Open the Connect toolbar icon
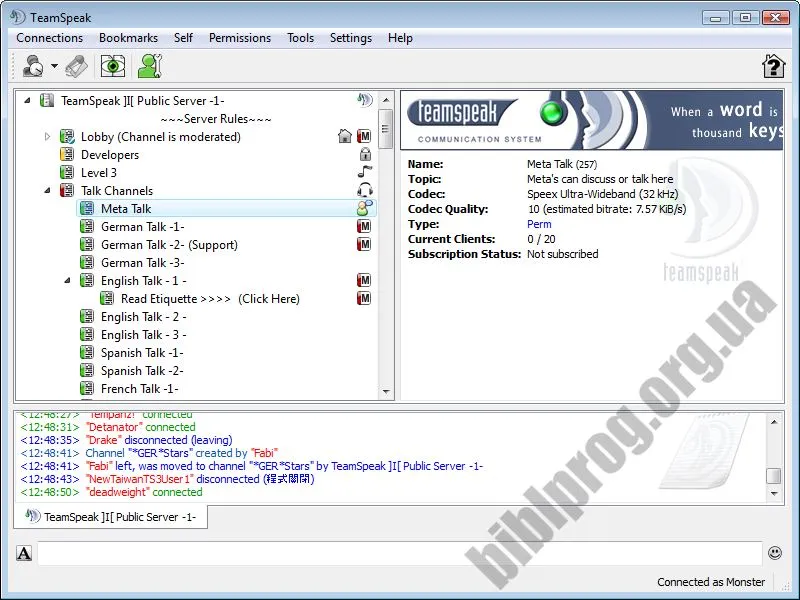This screenshot has width=800, height=600. [33, 66]
